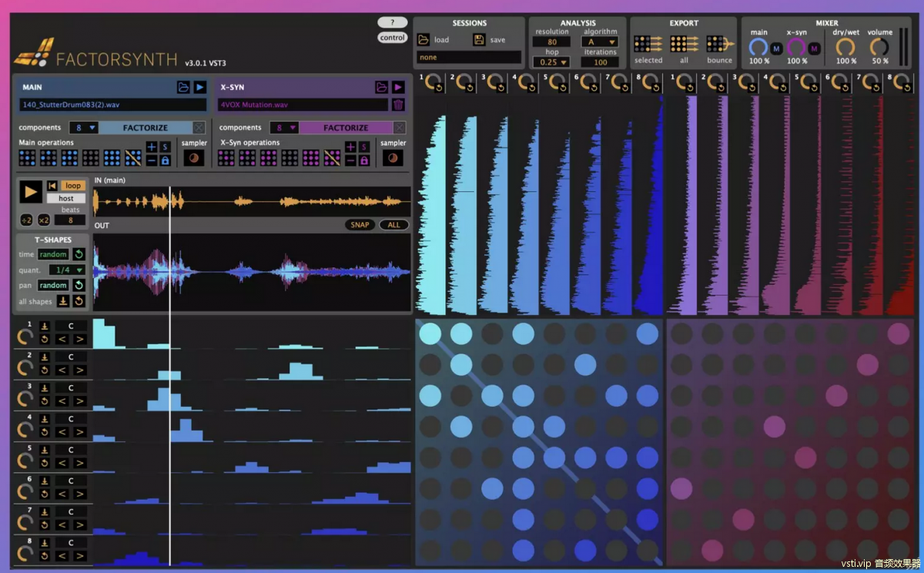Click the save session disk icon
Screen dimensions: 924x573
pos(479,39)
